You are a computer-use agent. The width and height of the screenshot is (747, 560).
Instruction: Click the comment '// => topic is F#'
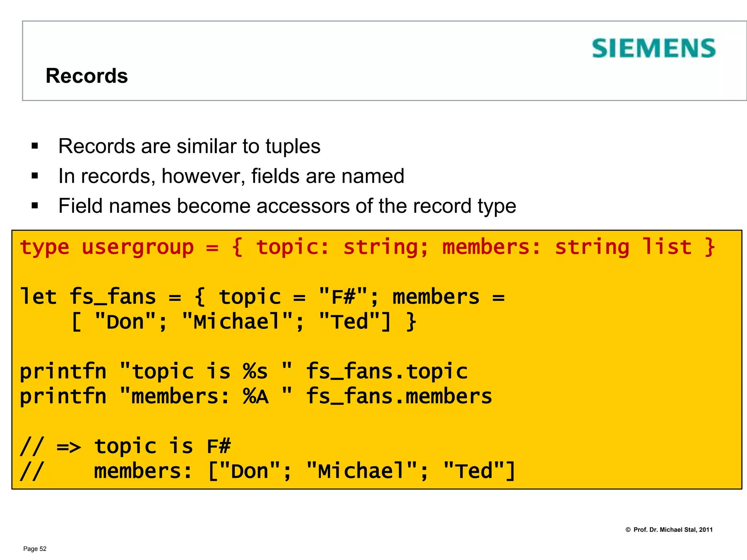pos(125,446)
